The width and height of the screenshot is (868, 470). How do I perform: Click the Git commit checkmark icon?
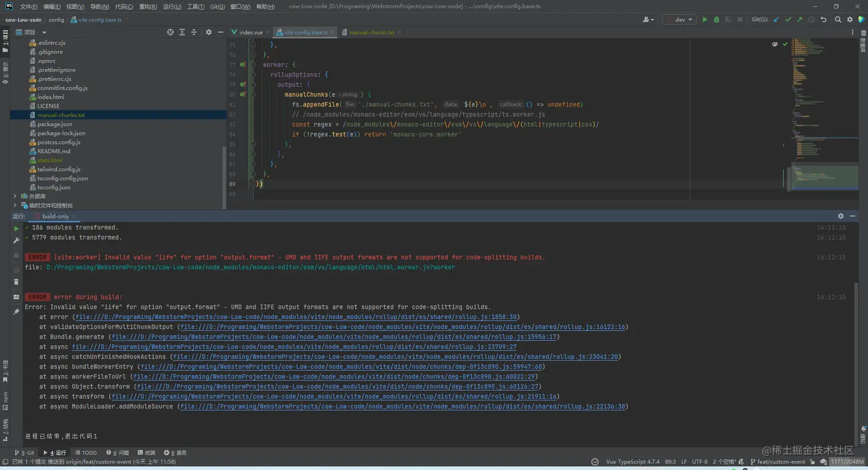click(788, 20)
